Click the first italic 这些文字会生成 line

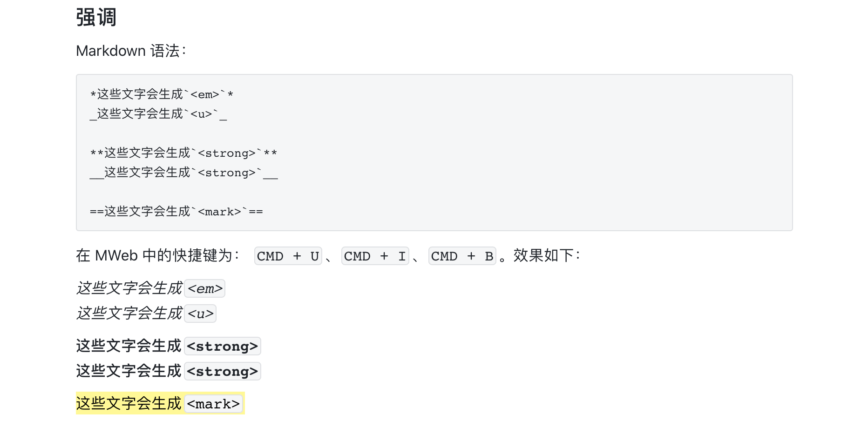coord(150,288)
